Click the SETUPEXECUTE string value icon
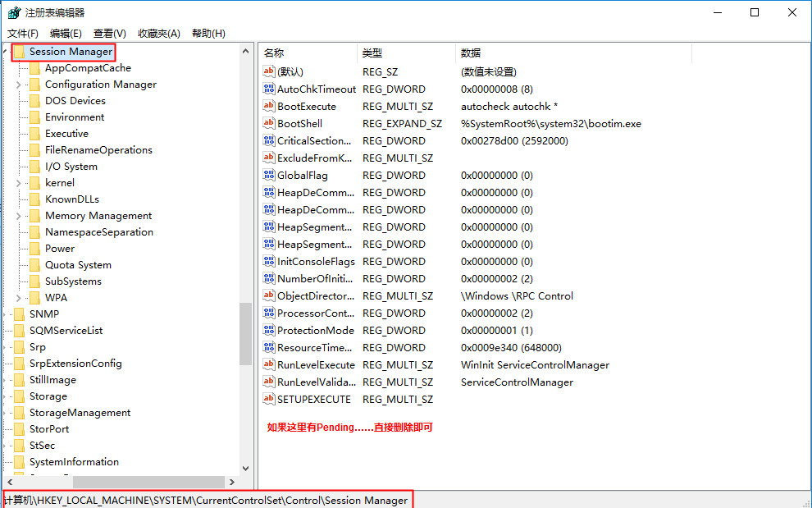This screenshot has height=508, width=812. 269,399
